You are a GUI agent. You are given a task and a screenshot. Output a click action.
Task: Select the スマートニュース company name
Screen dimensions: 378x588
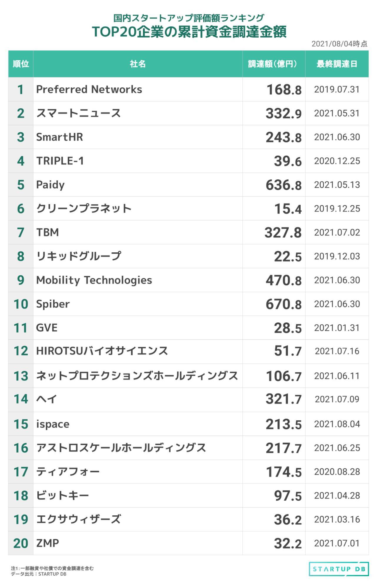pos(78,113)
